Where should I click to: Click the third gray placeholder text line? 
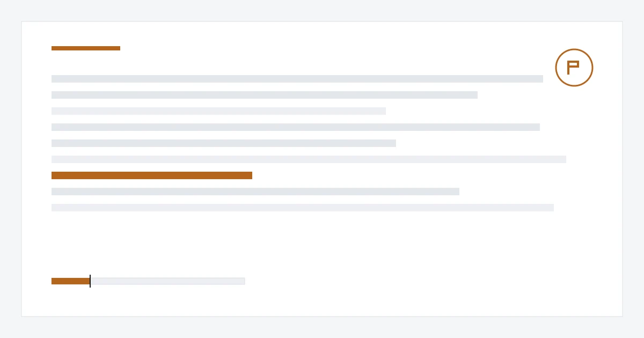pyautogui.click(x=218, y=111)
